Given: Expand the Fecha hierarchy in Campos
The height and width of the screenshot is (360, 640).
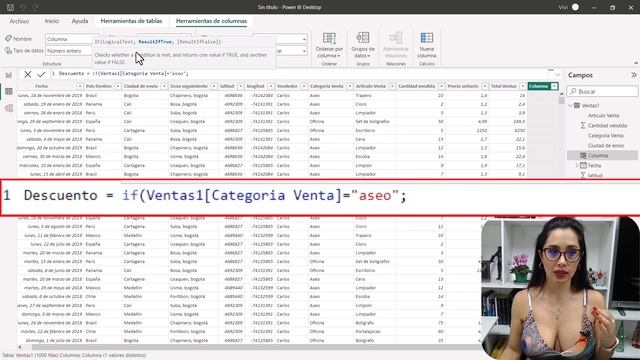Looking at the screenshot, I should (x=577, y=165).
